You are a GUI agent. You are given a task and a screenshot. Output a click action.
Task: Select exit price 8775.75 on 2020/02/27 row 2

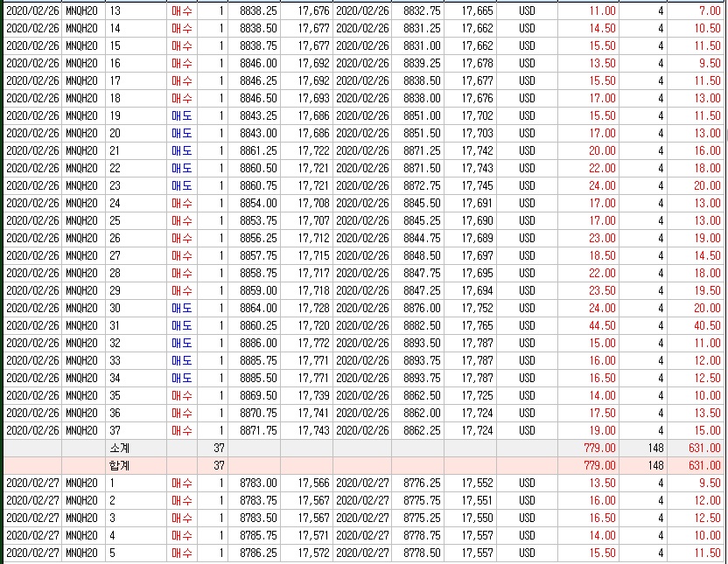click(x=422, y=500)
